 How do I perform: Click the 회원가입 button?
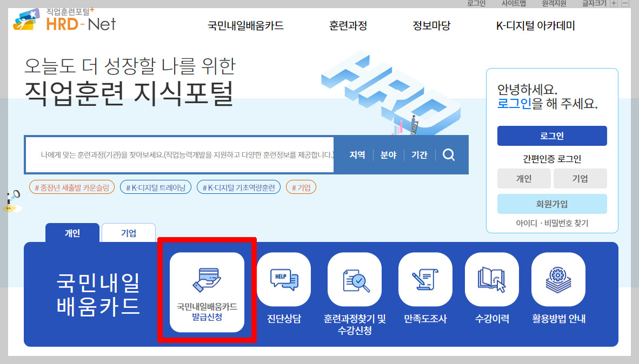[552, 204]
